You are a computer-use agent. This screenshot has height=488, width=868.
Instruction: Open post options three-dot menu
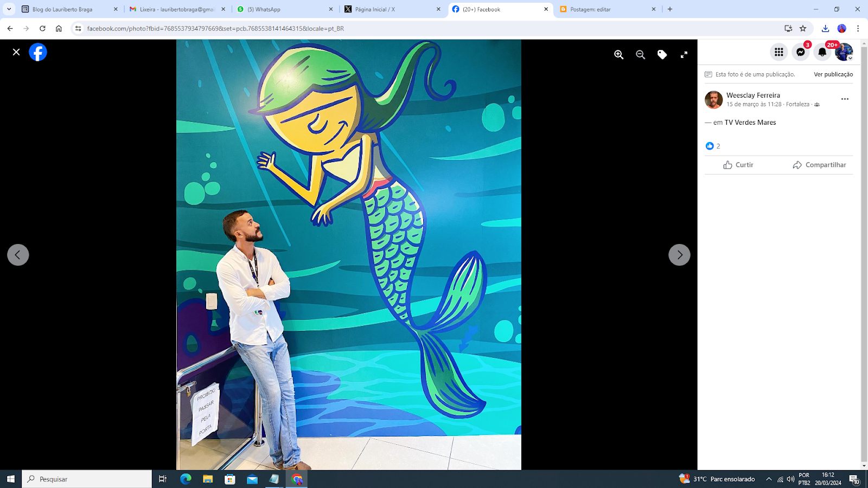tap(845, 99)
